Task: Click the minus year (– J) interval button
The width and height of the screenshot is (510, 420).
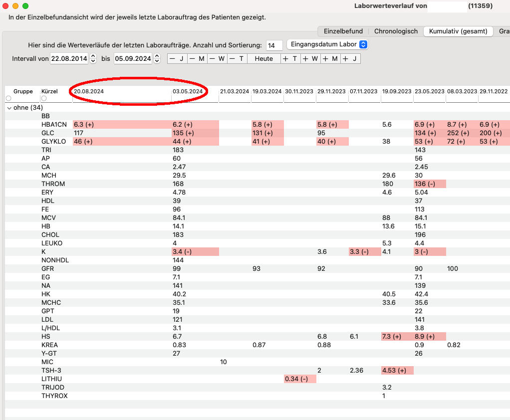Action: pos(177,59)
